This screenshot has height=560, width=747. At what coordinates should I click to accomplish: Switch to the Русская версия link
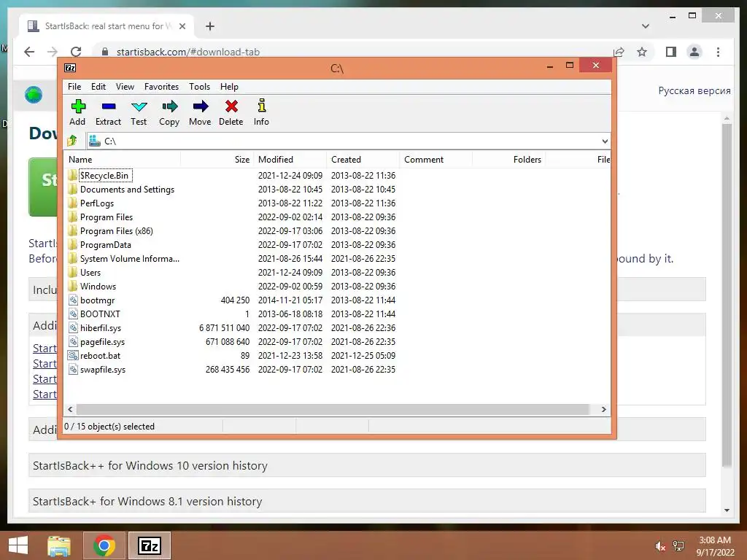[694, 90]
